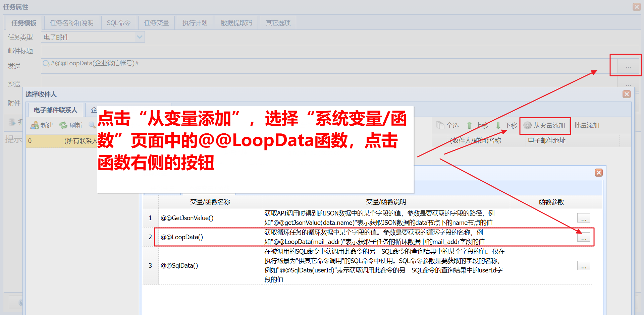Open the 其它选项 tab
This screenshot has width=644, height=315.
point(278,23)
